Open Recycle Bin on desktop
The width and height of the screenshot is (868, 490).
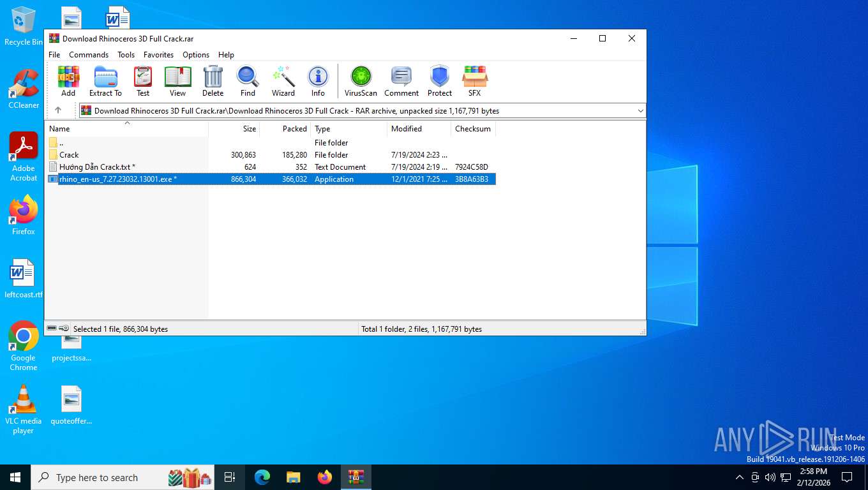(23, 26)
